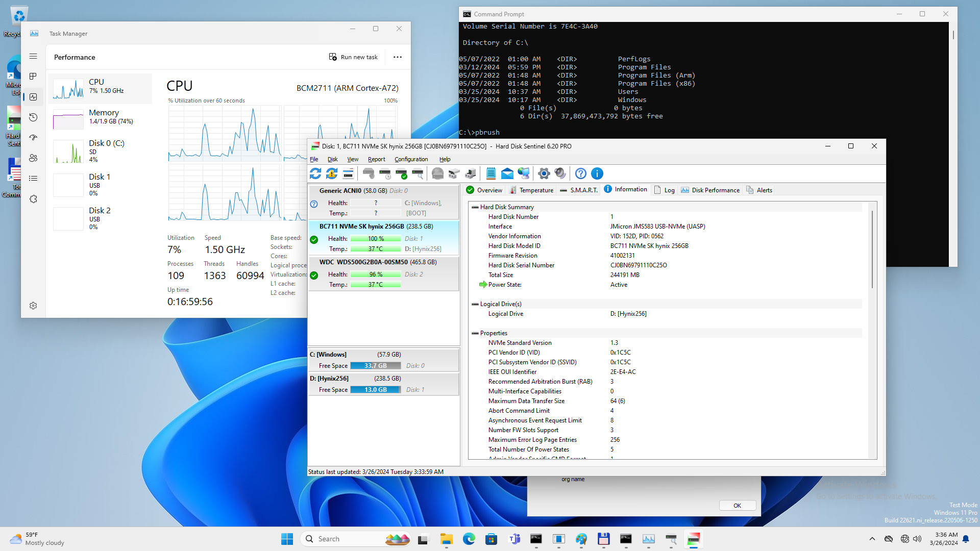Click the short self-test disk icon
The image size is (980, 551).
[369, 173]
